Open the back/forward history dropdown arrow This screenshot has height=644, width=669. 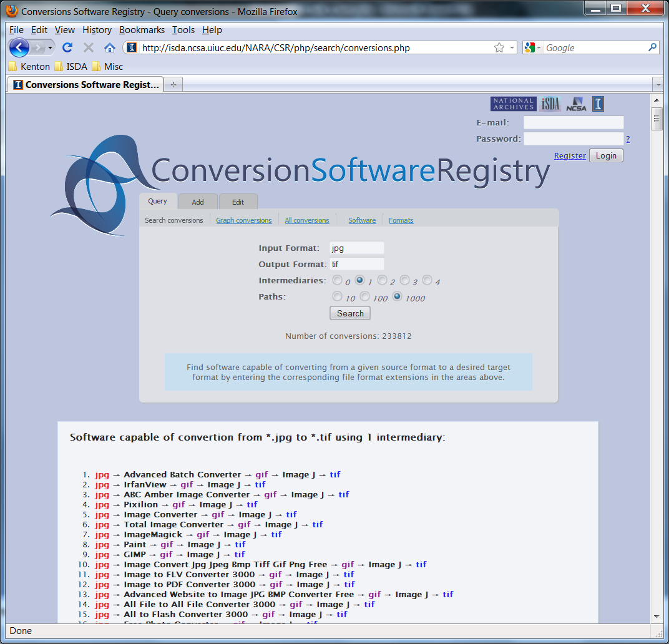pyautogui.click(x=51, y=47)
